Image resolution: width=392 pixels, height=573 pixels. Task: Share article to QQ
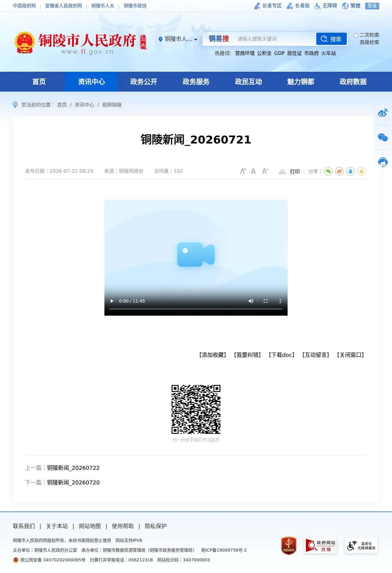pos(350,171)
